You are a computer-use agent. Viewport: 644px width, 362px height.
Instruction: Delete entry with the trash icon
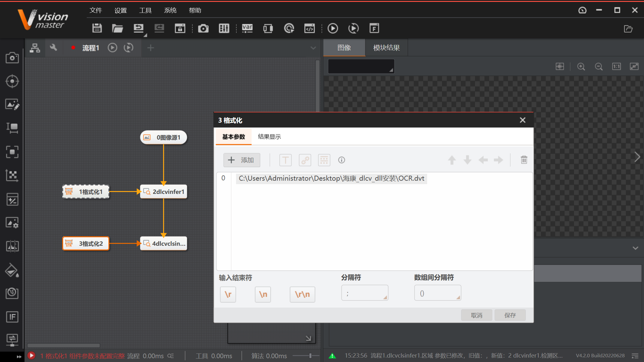coord(524,160)
